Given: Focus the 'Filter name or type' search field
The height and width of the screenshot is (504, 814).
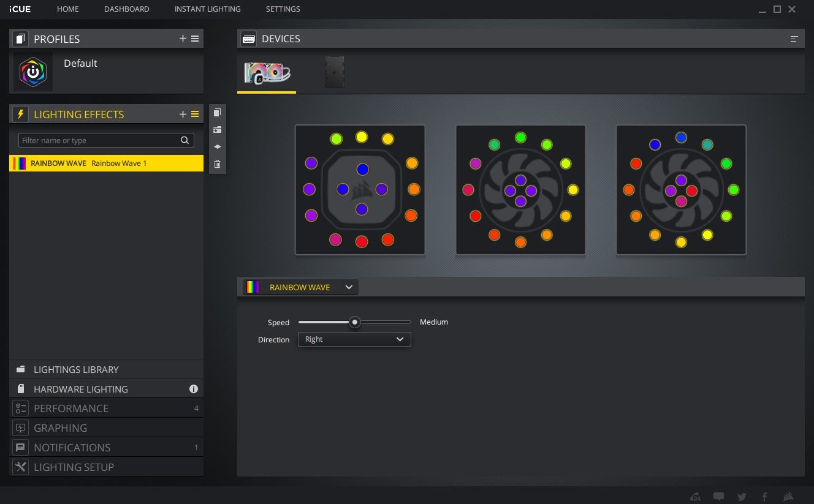Looking at the screenshot, I should (x=106, y=140).
